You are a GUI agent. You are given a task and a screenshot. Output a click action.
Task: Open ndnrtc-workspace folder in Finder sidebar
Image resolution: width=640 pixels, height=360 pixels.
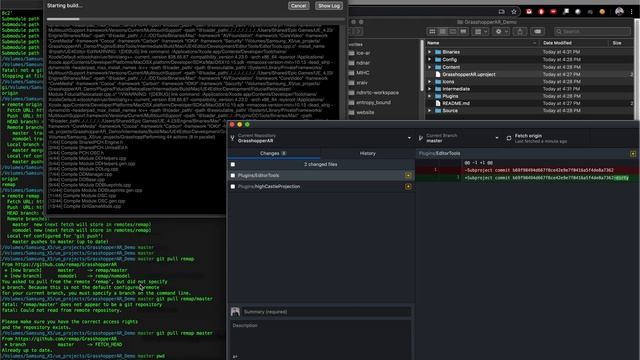377,93
